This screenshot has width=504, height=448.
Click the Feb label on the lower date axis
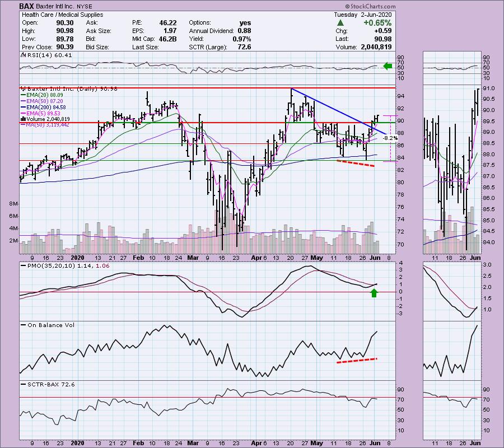pyautogui.click(x=138, y=443)
